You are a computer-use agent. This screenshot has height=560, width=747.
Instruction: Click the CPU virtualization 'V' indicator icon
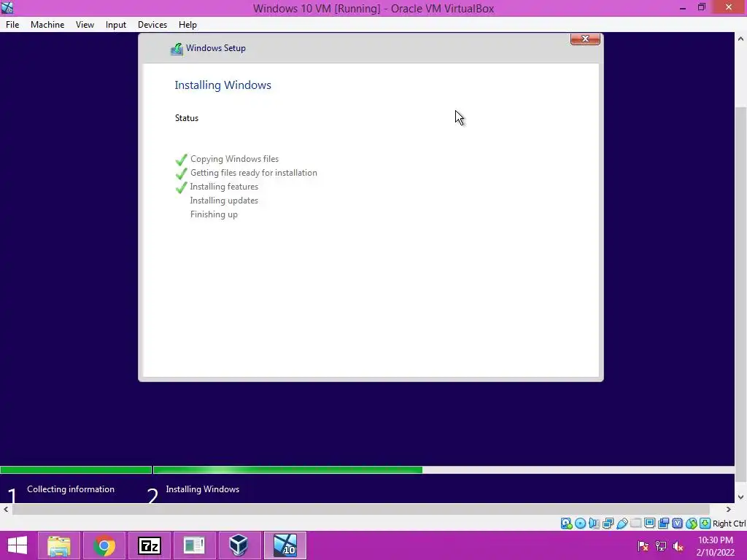point(677,524)
